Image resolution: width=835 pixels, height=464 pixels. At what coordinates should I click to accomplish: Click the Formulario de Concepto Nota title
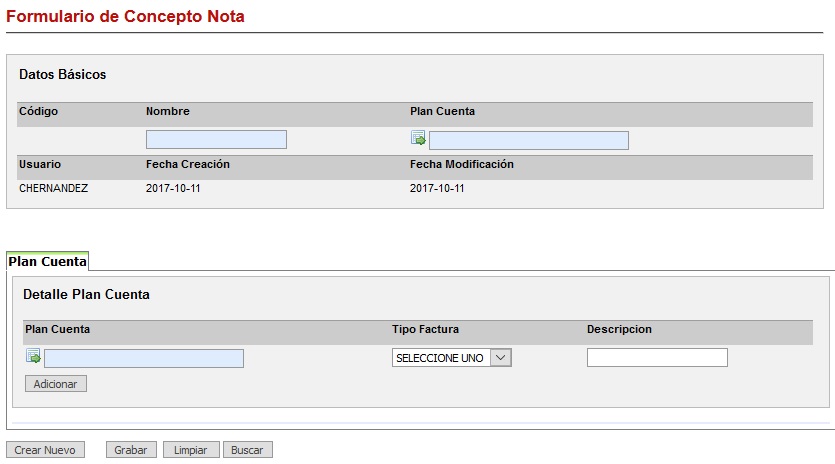(x=125, y=17)
